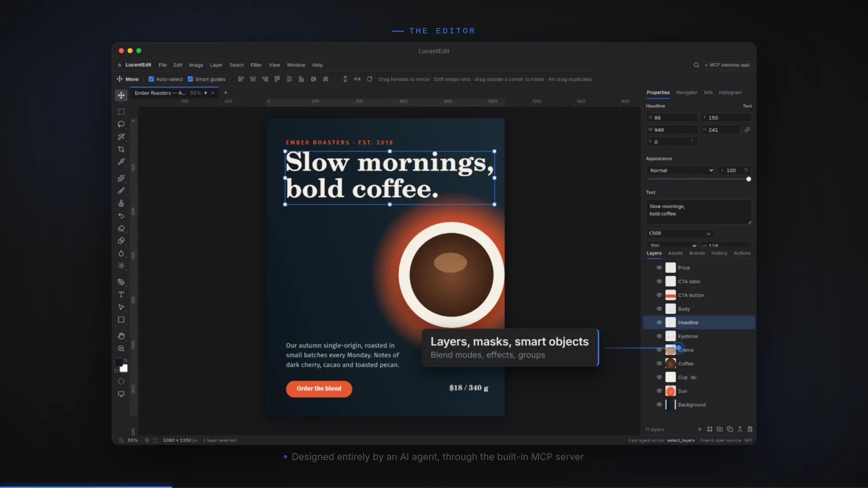This screenshot has height=488, width=868.
Task: Switch to the Assets tab
Action: (675, 253)
